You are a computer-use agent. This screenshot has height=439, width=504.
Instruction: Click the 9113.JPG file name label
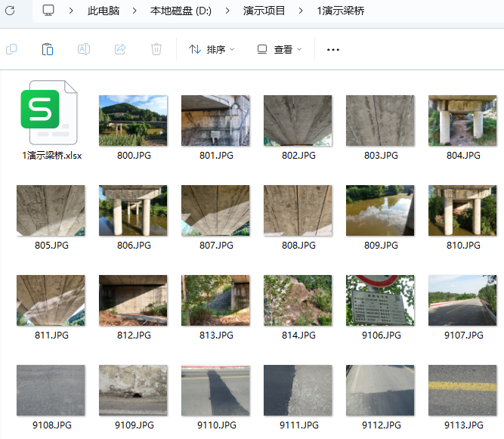pyautogui.click(x=464, y=425)
